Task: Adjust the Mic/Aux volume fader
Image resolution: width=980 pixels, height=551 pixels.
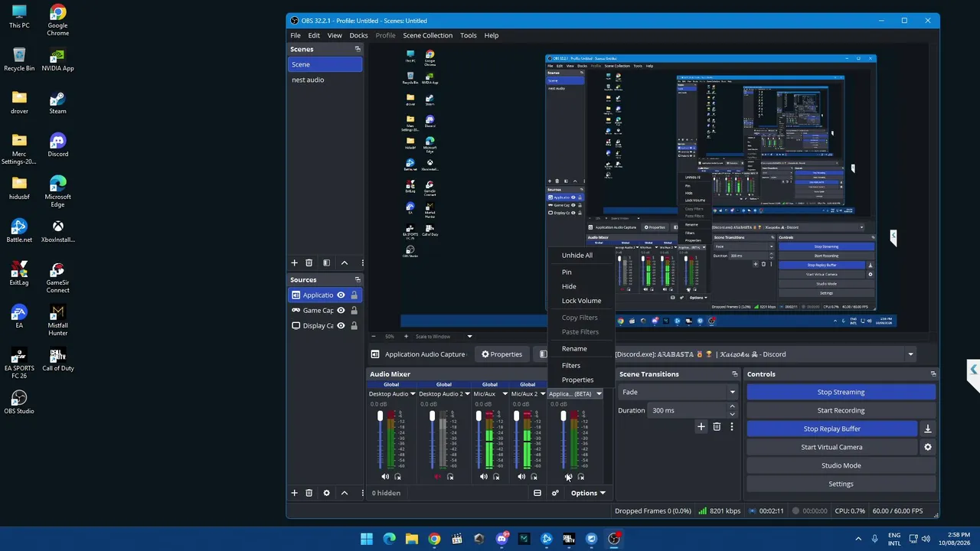Action: tap(479, 416)
